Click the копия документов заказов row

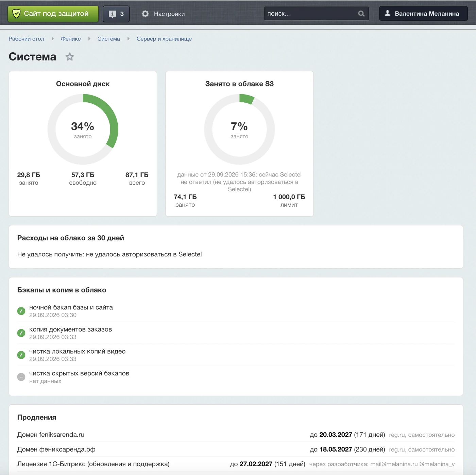236,333
